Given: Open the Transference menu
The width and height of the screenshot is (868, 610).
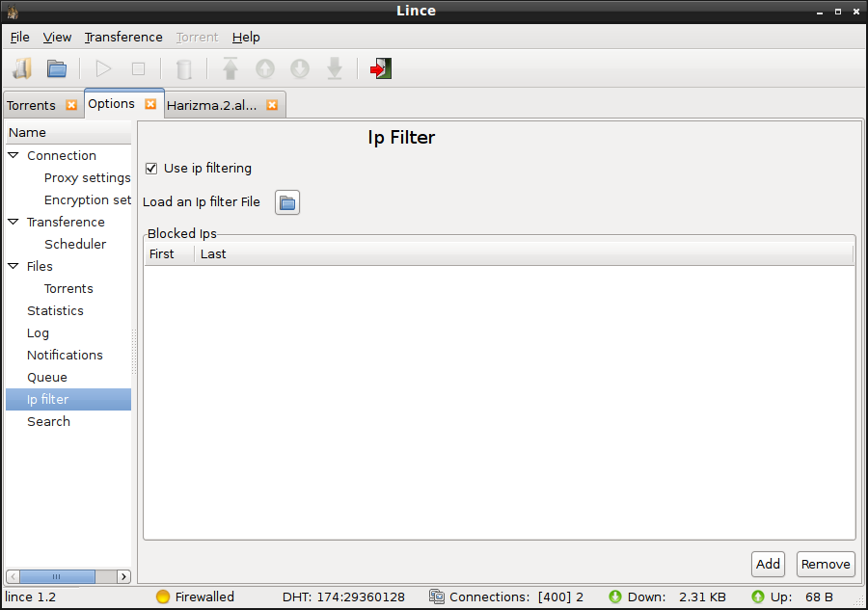Looking at the screenshot, I should pos(123,37).
